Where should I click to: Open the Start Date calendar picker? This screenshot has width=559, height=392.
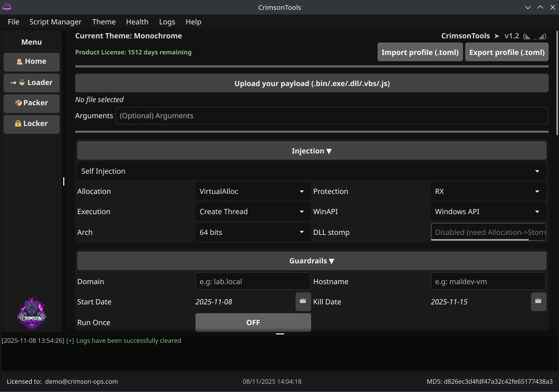click(303, 302)
